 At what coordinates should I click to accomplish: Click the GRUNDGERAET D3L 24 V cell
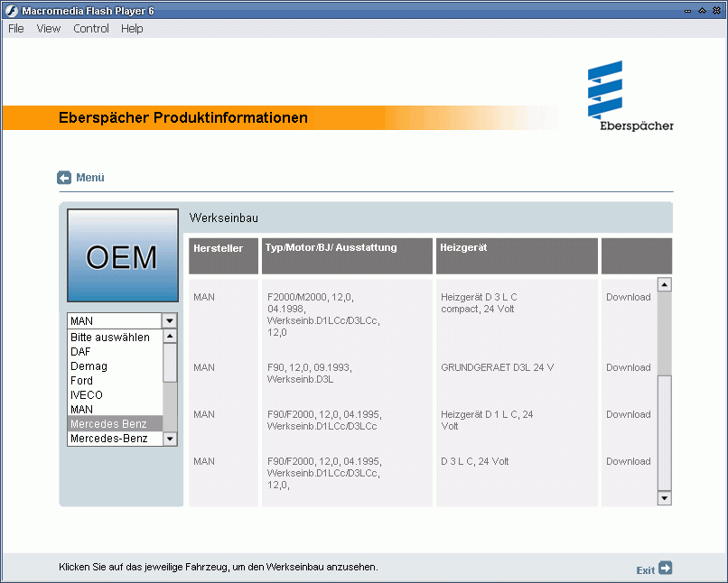click(x=498, y=368)
